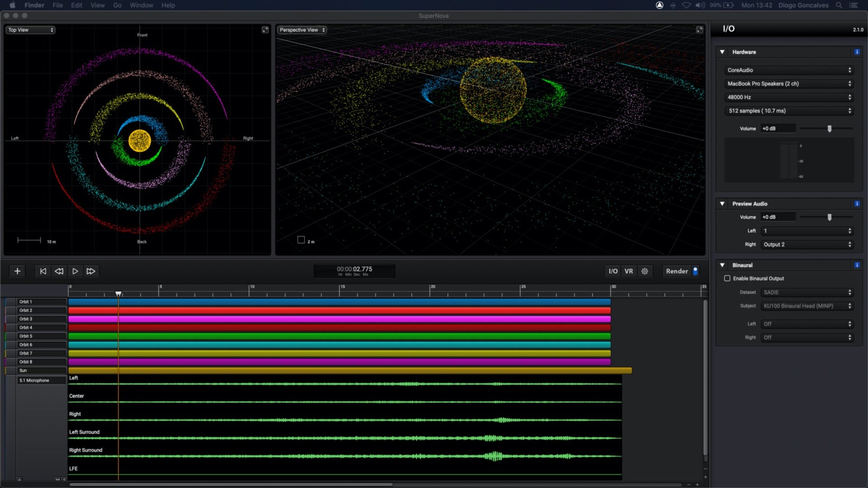Open the Top View dropdown
868x488 pixels.
30,30
